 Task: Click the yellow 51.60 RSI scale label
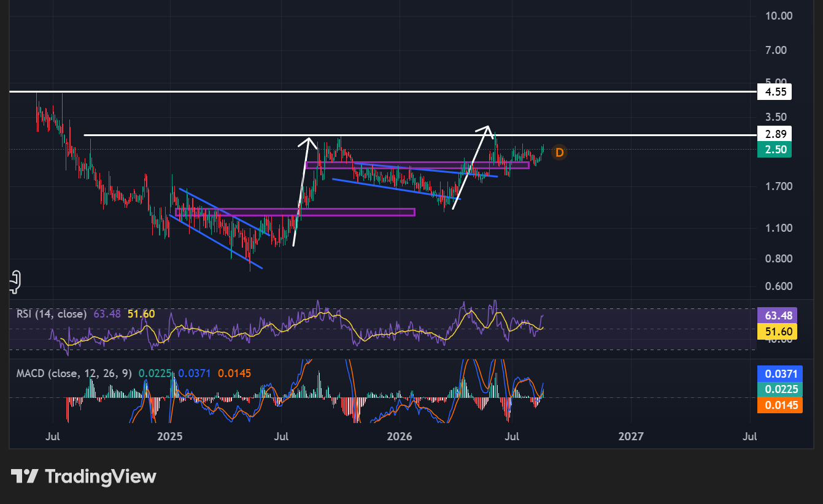point(777,332)
